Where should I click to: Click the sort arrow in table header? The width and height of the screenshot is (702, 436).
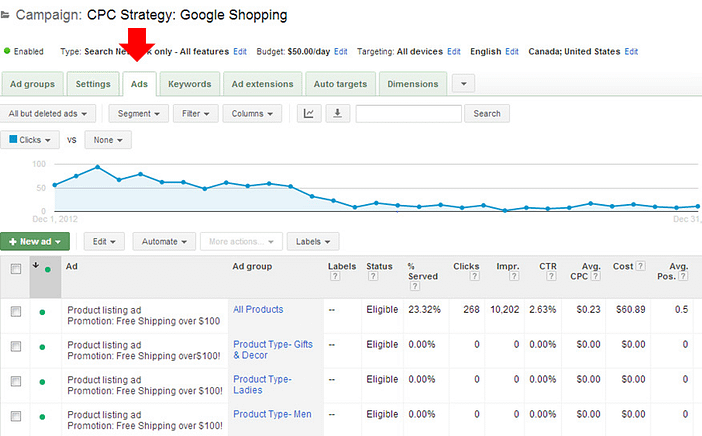(36, 265)
